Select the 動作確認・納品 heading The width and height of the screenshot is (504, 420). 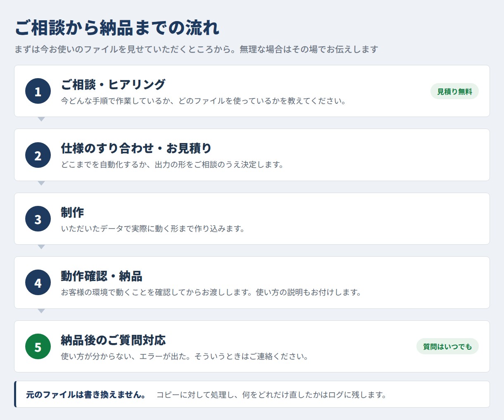click(x=102, y=276)
